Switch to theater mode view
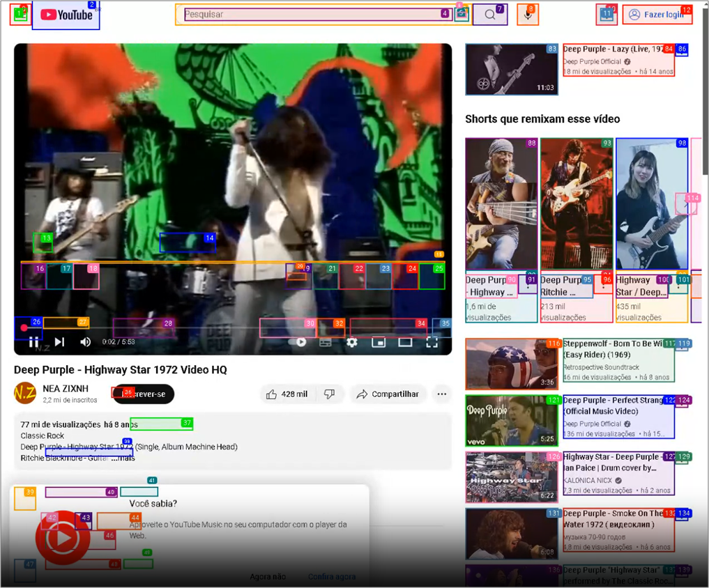 click(x=405, y=342)
